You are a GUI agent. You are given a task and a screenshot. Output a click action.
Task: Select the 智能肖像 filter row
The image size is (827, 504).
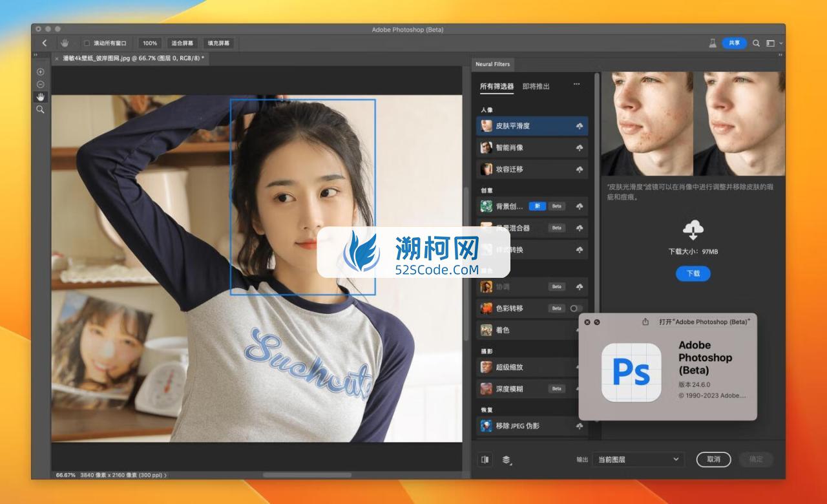pos(532,147)
